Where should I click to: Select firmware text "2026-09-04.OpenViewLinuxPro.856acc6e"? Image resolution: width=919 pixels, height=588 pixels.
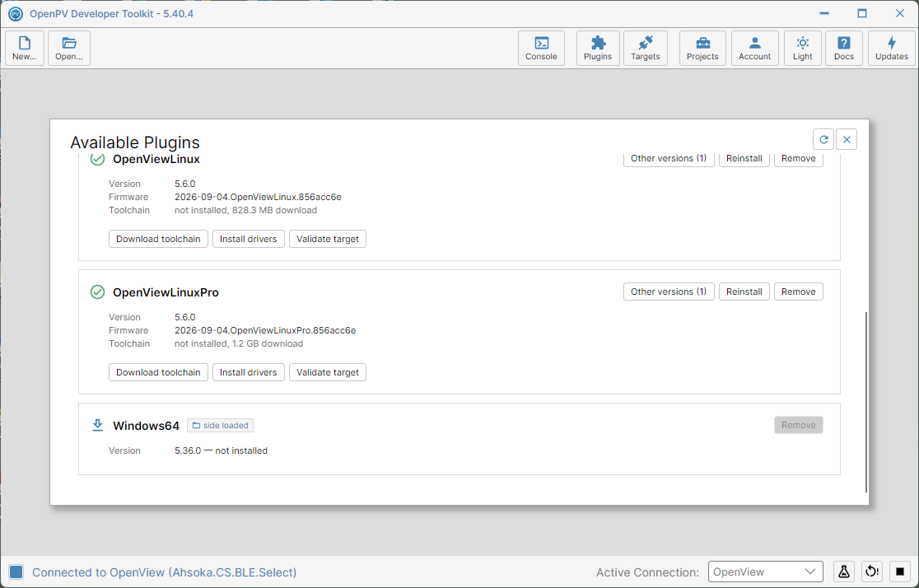[265, 330]
